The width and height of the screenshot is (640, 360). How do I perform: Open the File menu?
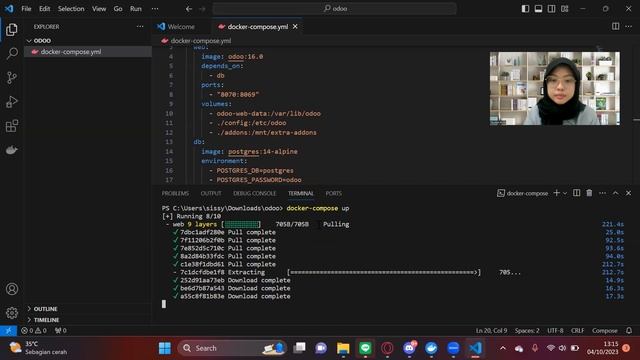tap(27, 9)
